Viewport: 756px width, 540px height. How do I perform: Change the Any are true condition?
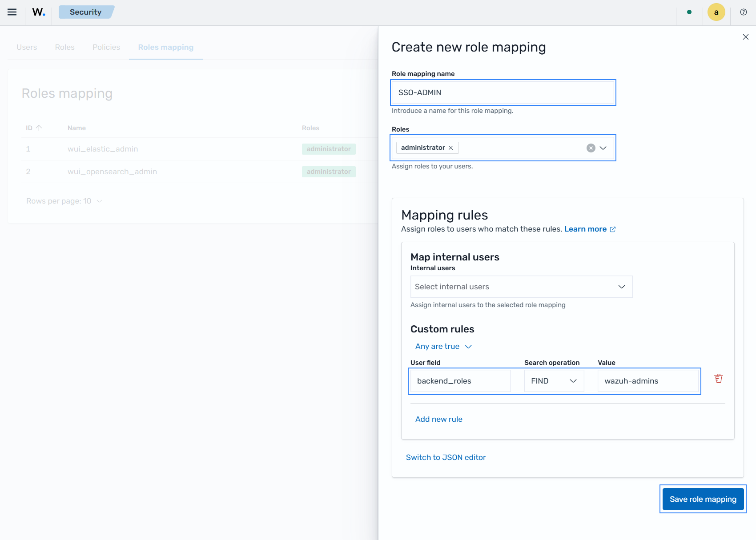(x=443, y=346)
